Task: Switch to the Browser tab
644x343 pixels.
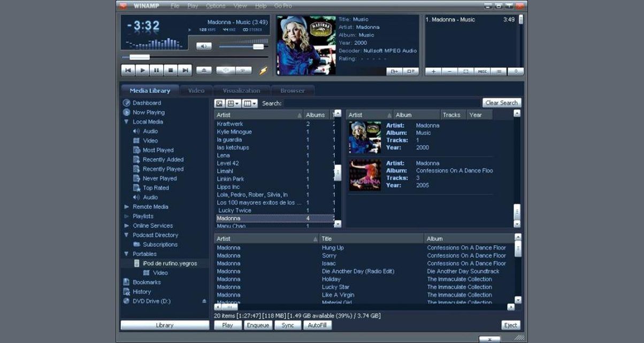Action: pos(293,91)
